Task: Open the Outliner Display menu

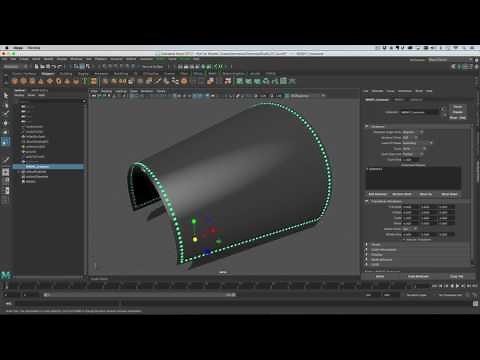Action: (x=19, y=95)
